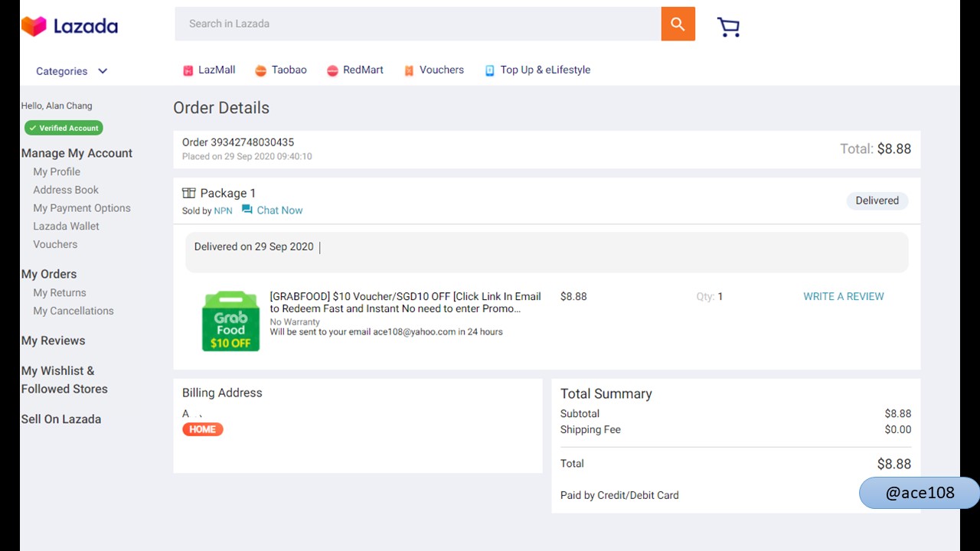Open Taobao from the top navigation
The image size is (980, 551).
click(289, 70)
